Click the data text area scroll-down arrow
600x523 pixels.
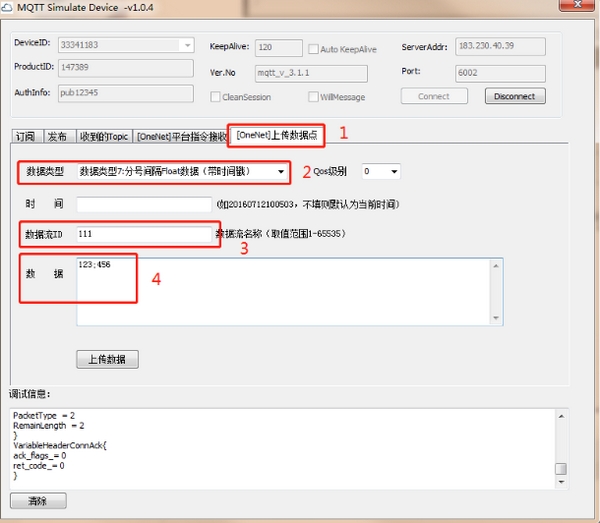tap(496, 318)
